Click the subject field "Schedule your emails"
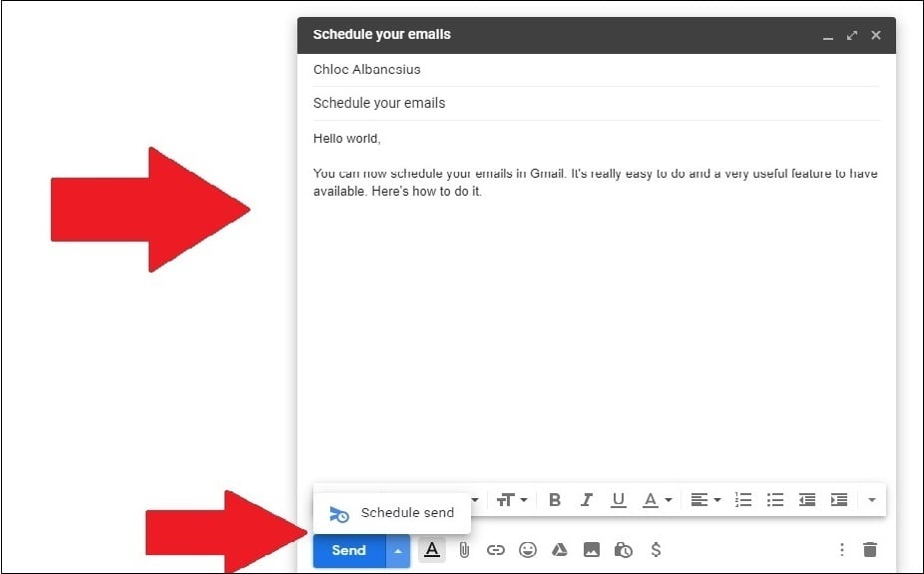Image resolution: width=924 pixels, height=574 pixels. pyautogui.click(x=596, y=103)
